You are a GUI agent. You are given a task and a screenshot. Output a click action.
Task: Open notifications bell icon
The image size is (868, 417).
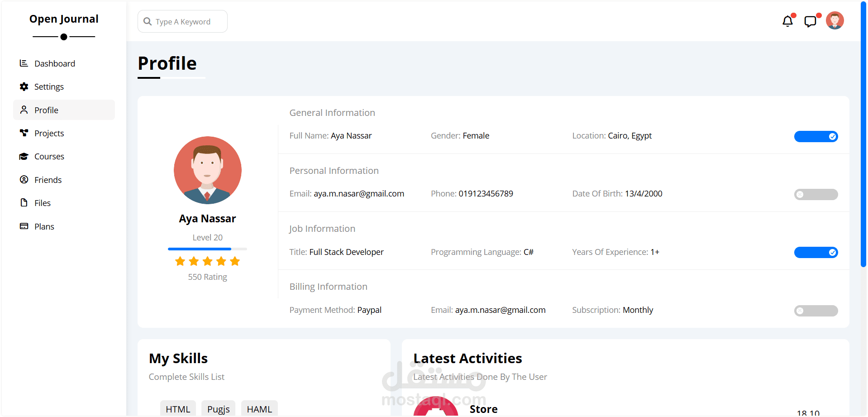[x=788, y=21]
